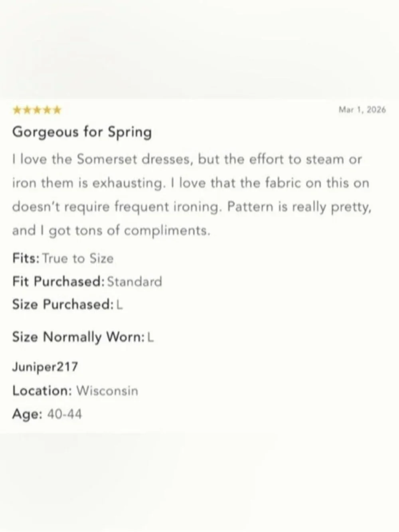This screenshot has height=532, width=399.
Task: Open reviewer profile Juniper217
Action: tap(45, 366)
